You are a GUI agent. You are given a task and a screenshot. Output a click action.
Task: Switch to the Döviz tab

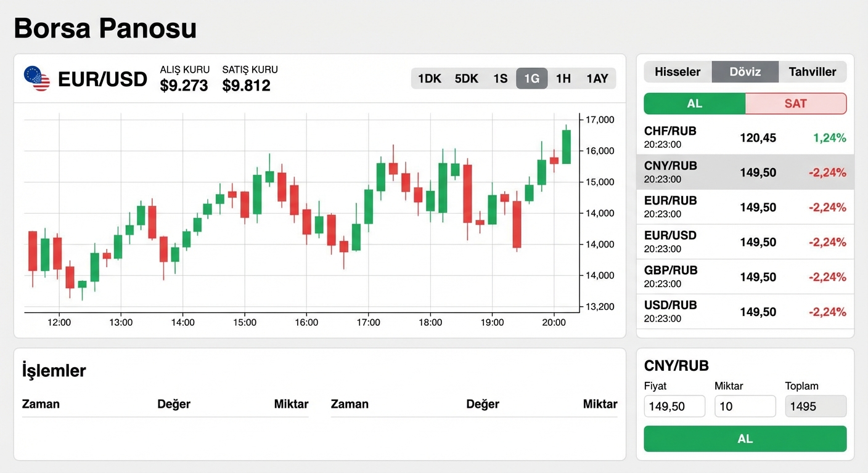point(745,72)
